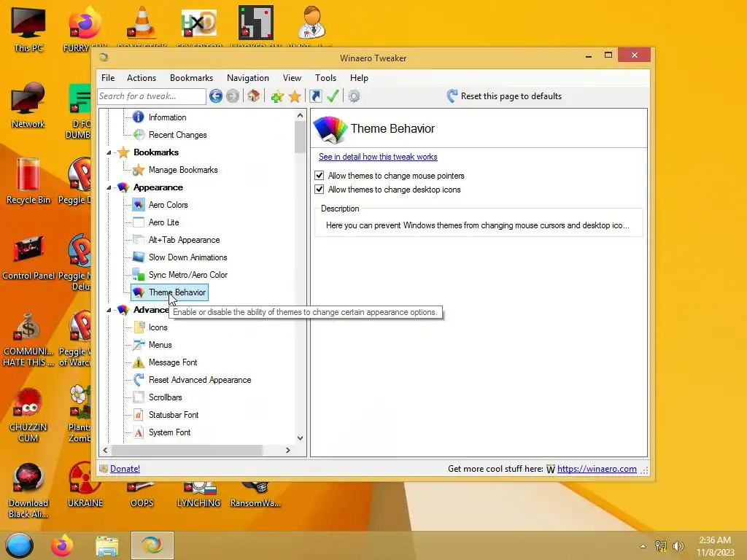This screenshot has height=560, width=747.
Task: Click the Scrollbars tree icon
Action: (139, 397)
